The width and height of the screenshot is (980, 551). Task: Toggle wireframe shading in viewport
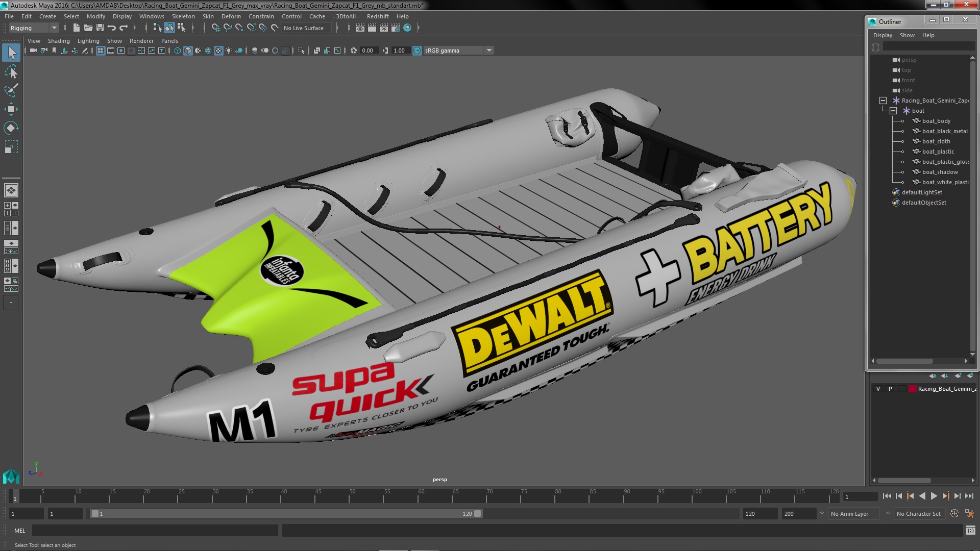click(x=177, y=51)
